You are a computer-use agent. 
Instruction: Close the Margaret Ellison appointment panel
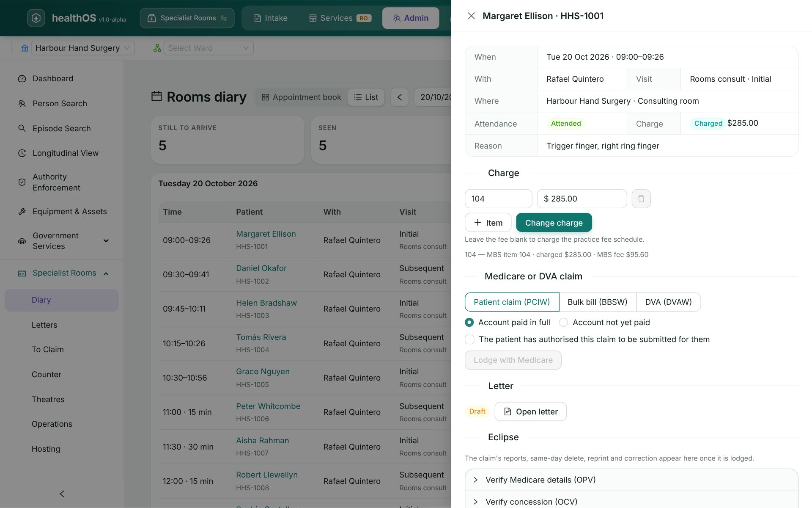471,16
